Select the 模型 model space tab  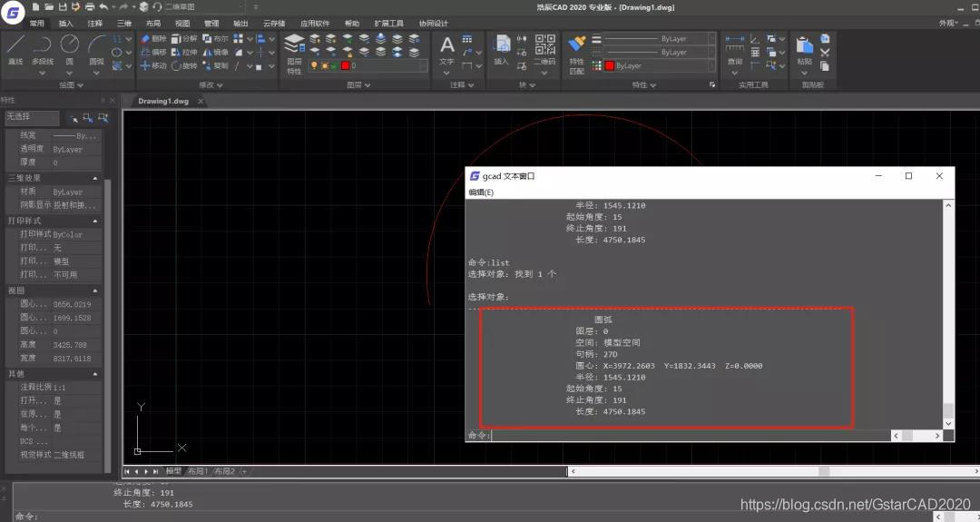[173, 471]
